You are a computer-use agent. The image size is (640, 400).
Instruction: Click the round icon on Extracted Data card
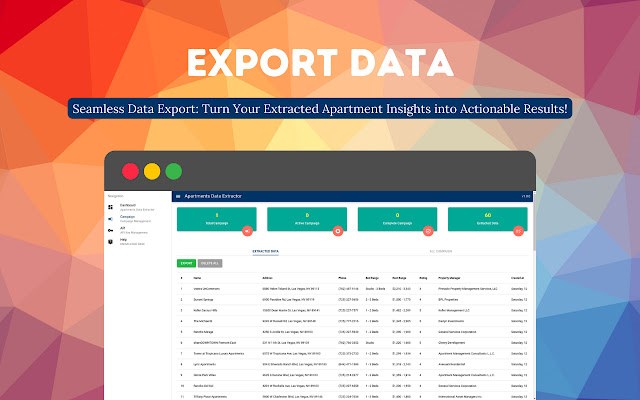pyautogui.click(x=518, y=231)
